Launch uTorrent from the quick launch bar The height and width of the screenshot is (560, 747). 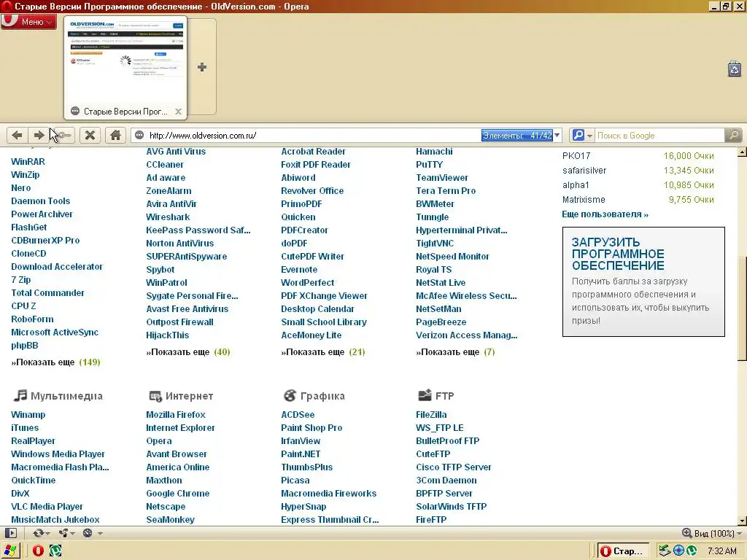click(x=55, y=551)
